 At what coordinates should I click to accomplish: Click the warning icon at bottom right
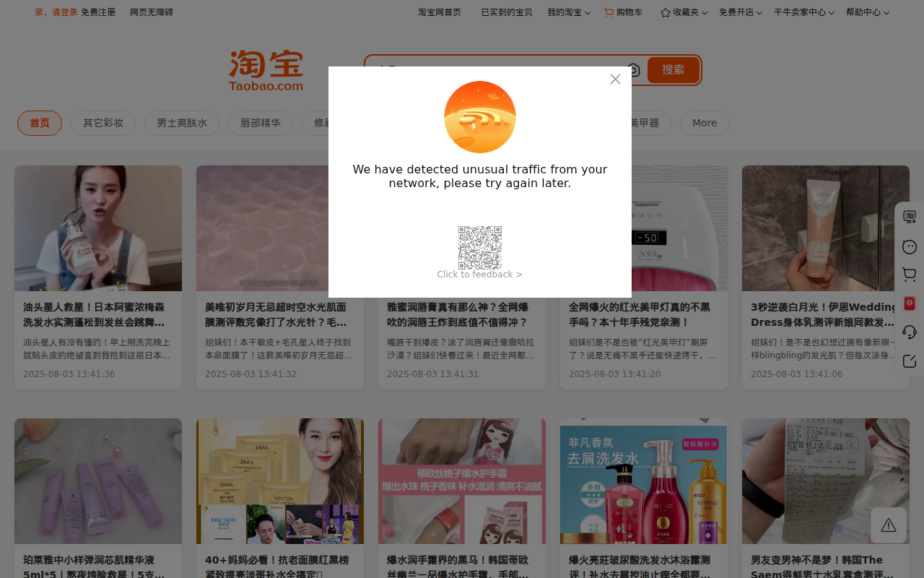pos(888,524)
